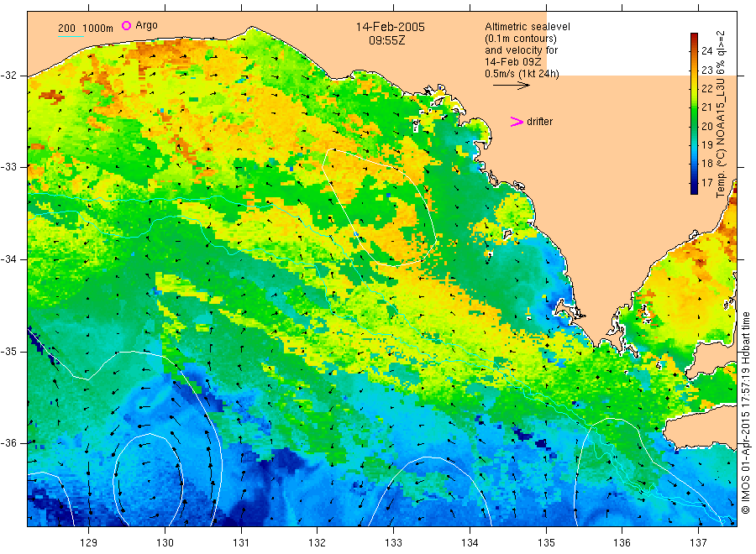This screenshot has height=554, width=756.
Task: Click the date label 14-Feb-2005
Action: point(391,28)
